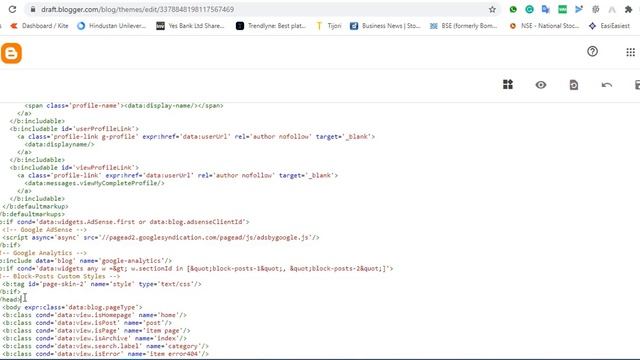Open the Tijori bookmark
The height and width of the screenshot is (360, 640).
(x=329, y=26)
